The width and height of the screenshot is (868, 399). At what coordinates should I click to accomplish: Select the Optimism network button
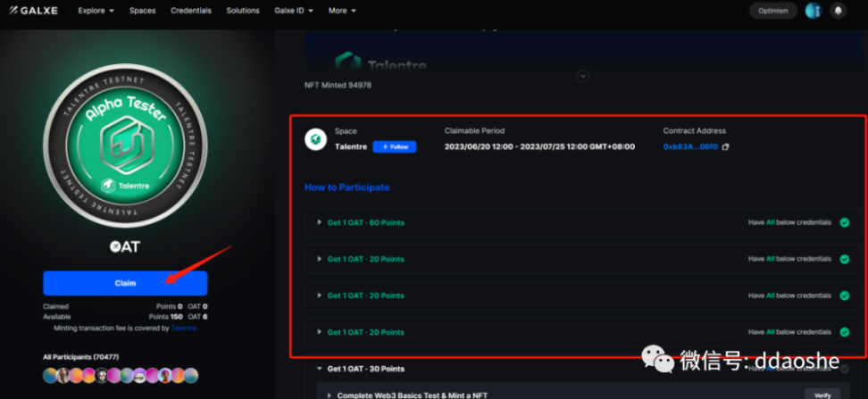(772, 11)
